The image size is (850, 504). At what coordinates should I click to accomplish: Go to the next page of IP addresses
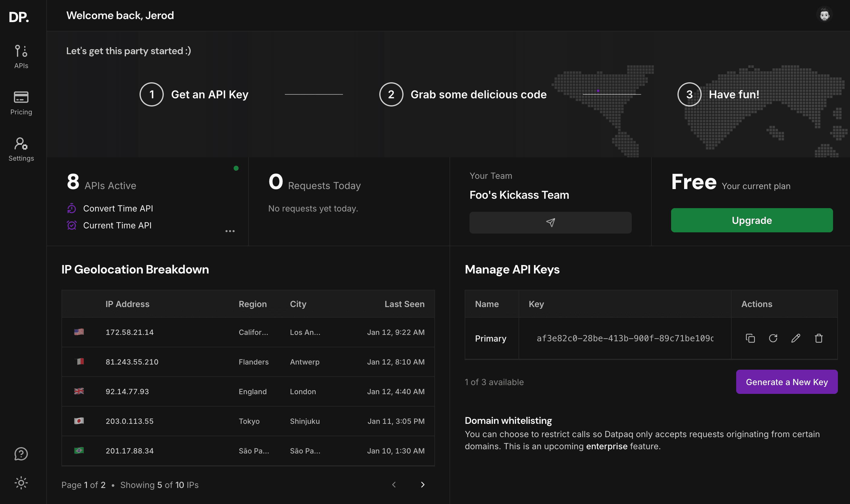423,485
